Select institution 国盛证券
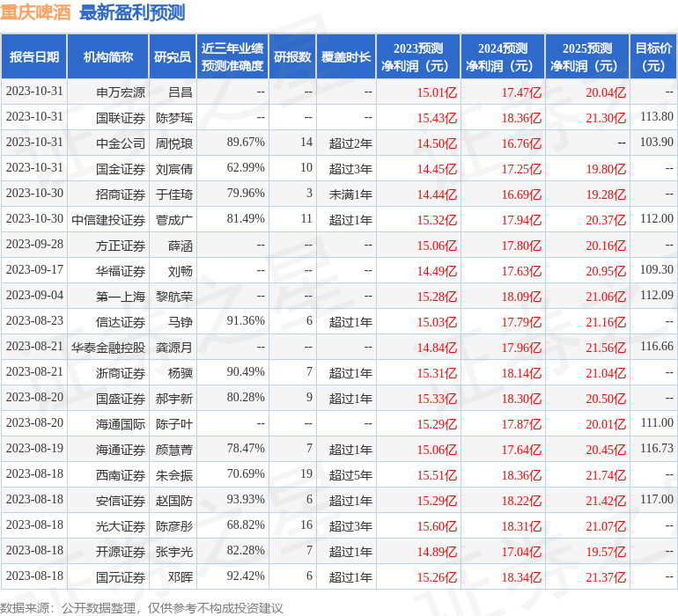The image size is (678, 616). click(x=121, y=399)
